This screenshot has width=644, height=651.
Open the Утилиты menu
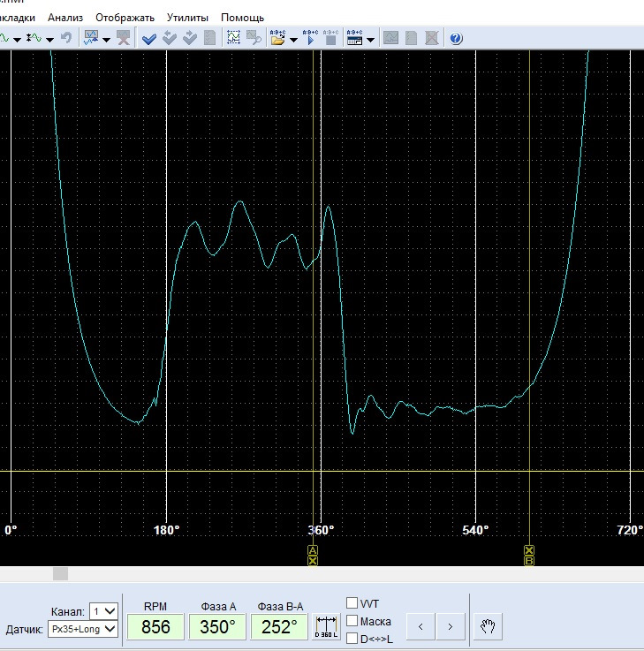click(x=187, y=18)
